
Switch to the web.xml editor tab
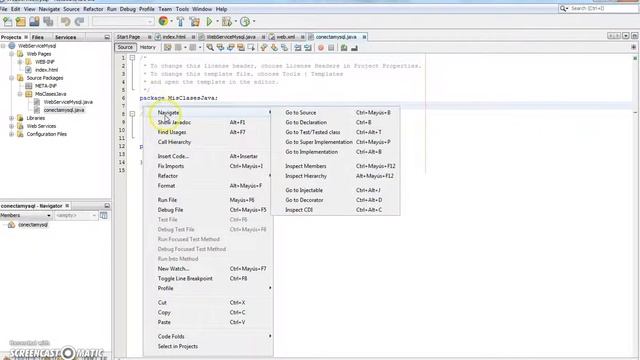click(285, 37)
